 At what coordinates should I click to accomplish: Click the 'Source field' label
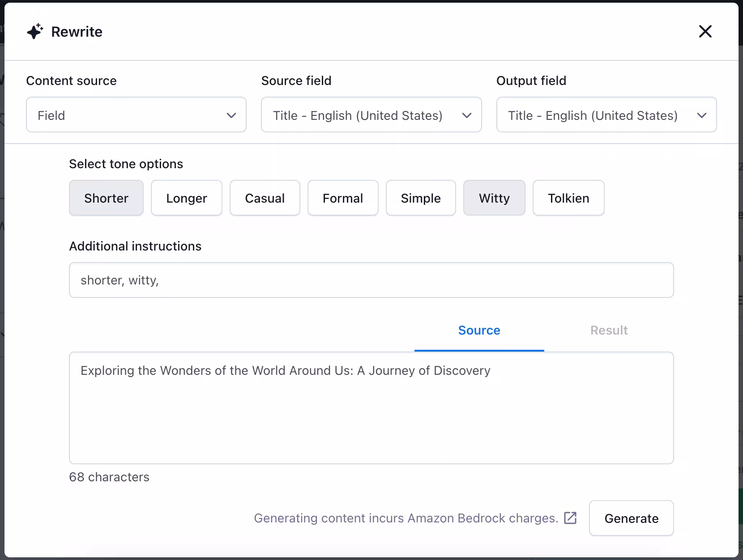[x=296, y=81]
